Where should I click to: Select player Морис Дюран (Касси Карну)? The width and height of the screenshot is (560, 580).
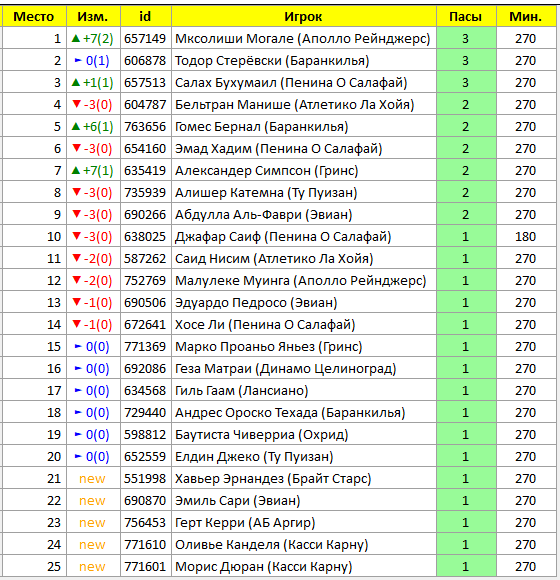pyautogui.click(x=263, y=567)
